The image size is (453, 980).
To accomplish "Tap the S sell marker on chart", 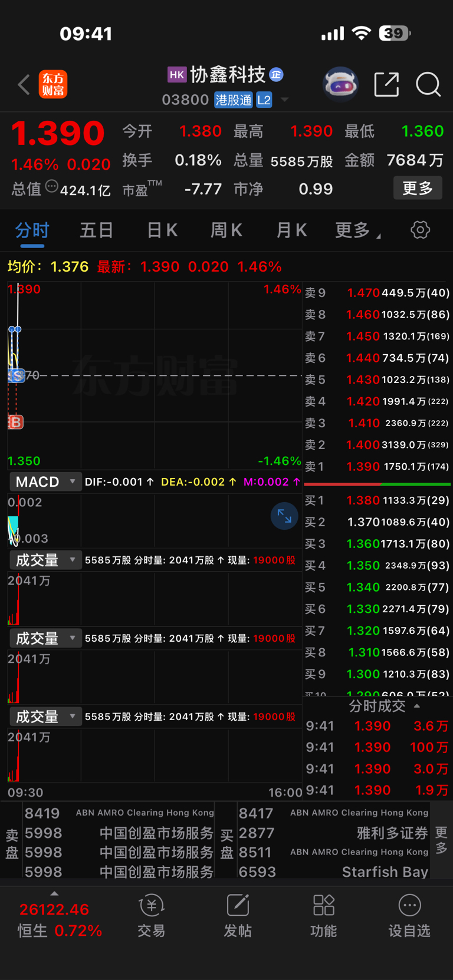I will coord(18,375).
